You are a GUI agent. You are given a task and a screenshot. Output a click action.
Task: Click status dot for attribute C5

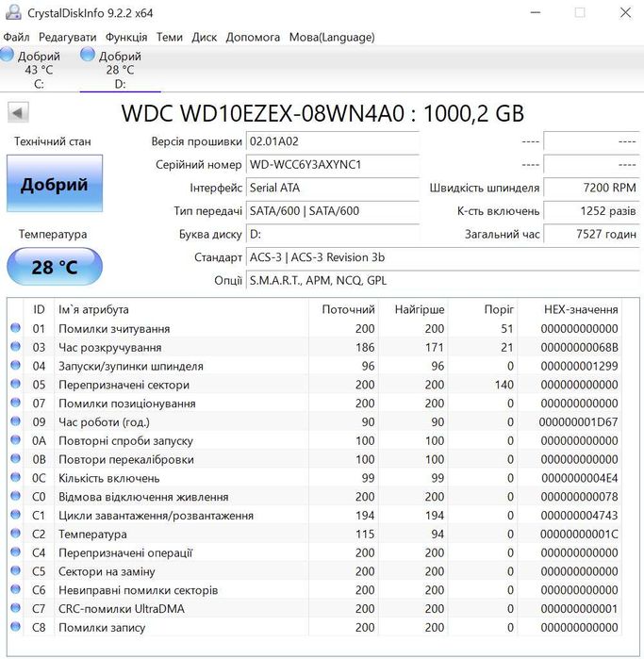point(15,570)
